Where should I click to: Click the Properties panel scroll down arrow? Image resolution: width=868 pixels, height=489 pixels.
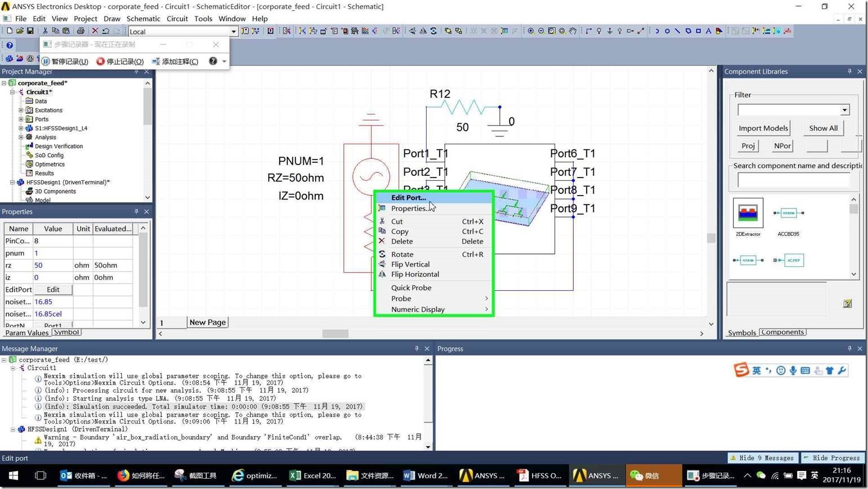pyautogui.click(x=143, y=322)
